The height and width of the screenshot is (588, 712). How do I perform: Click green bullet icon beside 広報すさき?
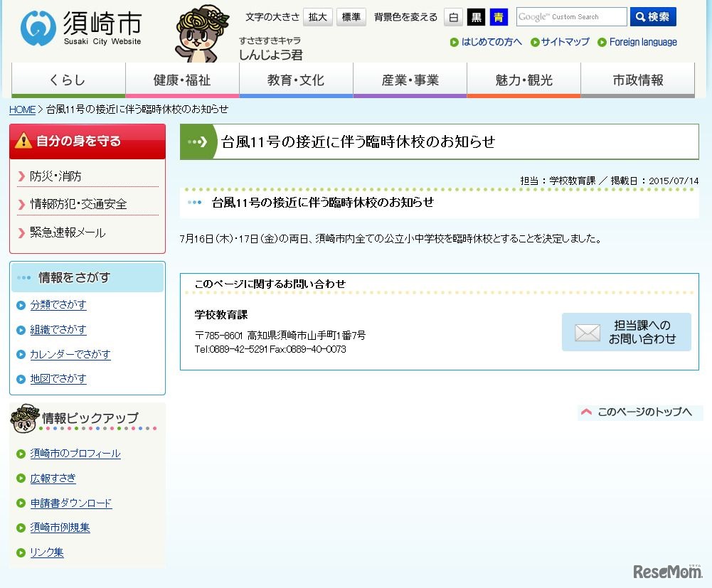click(x=21, y=478)
